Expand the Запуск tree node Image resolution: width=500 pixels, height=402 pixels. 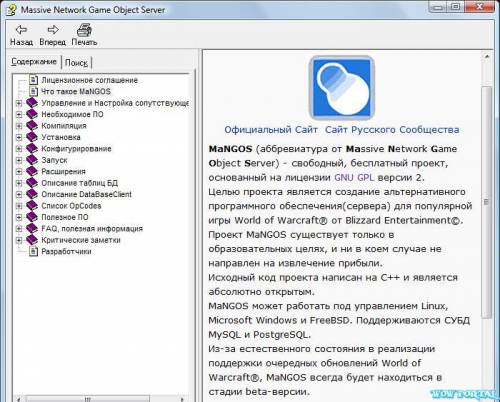coord(19,160)
